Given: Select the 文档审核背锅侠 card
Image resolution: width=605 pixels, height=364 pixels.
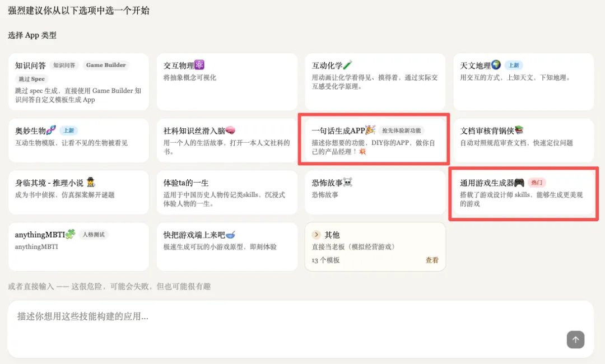Looking at the screenshot, I should (x=523, y=141).
